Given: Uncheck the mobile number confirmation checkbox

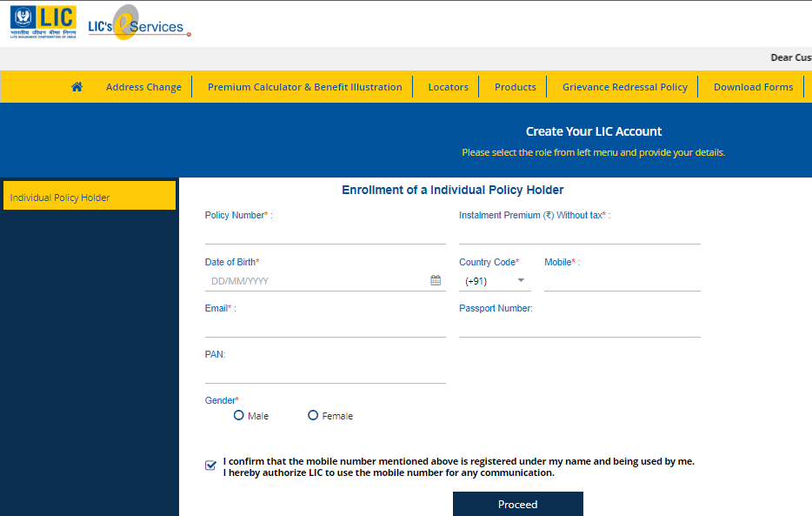Looking at the screenshot, I should point(210,466).
